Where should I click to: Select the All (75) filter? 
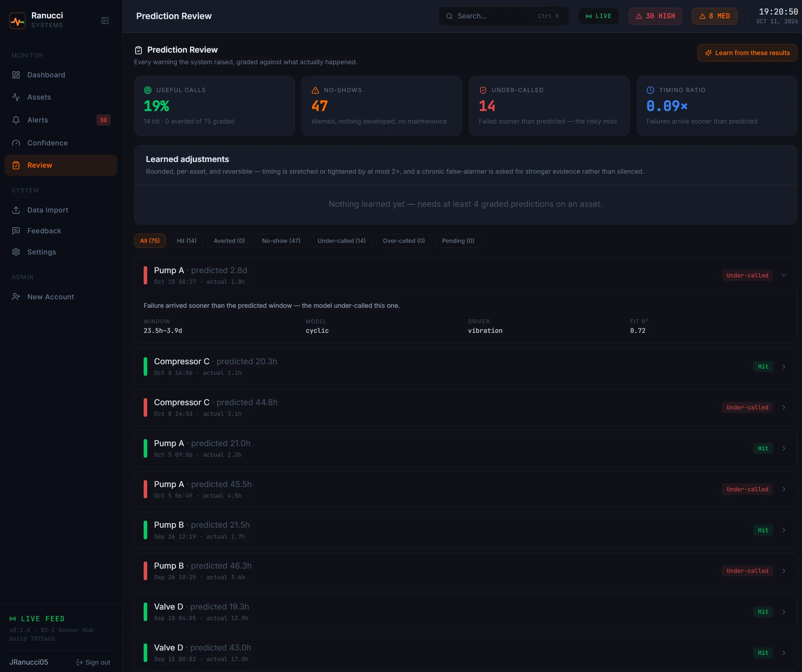(x=150, y=241)
